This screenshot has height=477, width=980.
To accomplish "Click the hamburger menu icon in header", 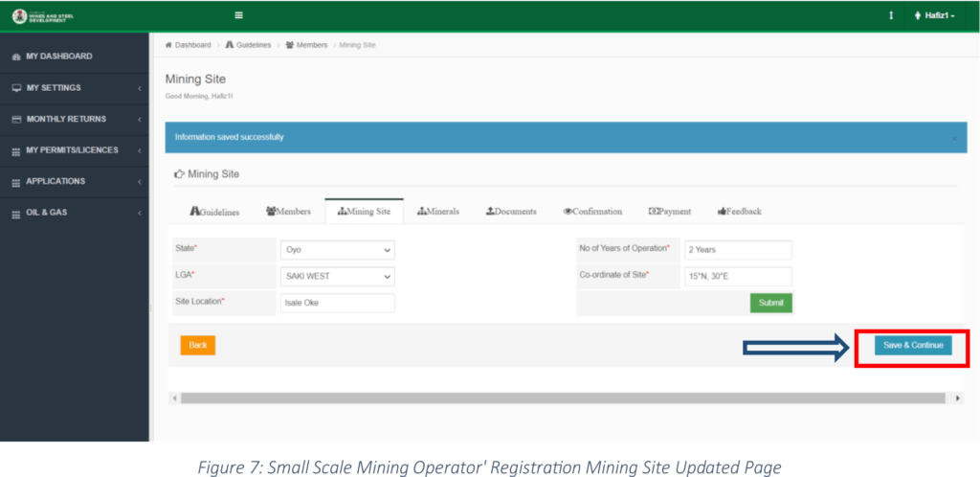I will click(x=238, y=15).
